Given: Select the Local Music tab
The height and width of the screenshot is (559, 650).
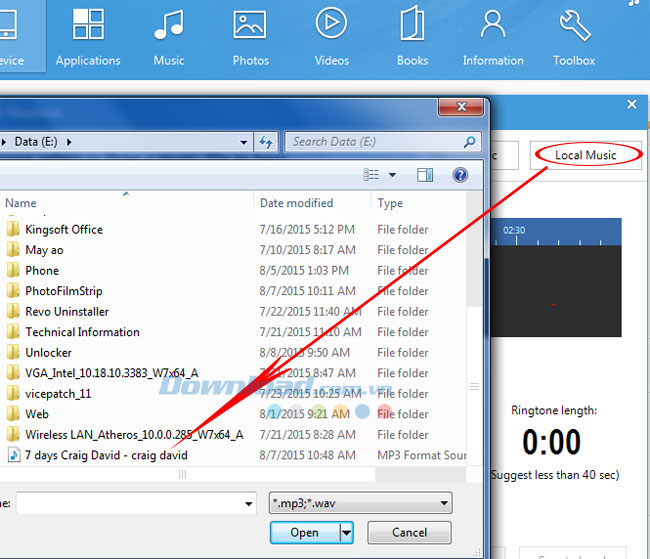Looking at the screenshot, I should (x=586, y=154).
